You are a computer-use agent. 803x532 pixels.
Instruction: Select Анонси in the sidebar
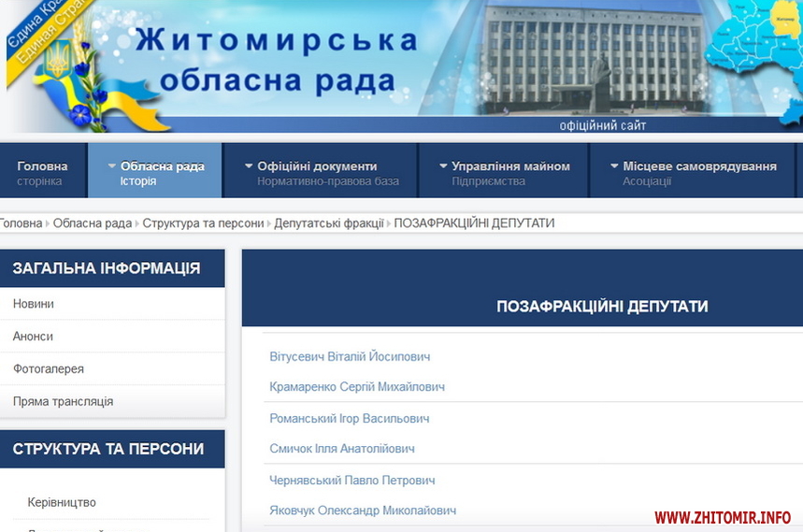coord(34,337)
